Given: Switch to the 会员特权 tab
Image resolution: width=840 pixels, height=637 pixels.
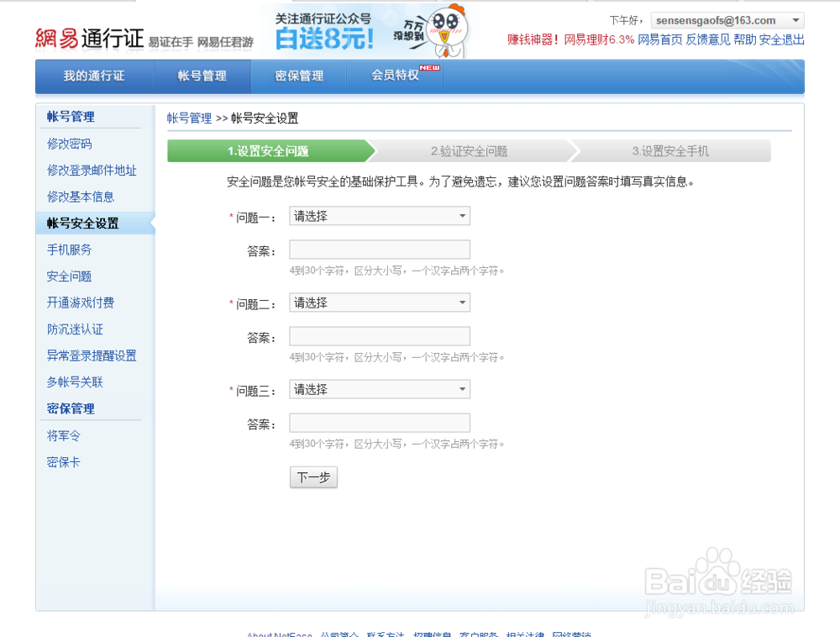Looking at the screenshot, I should coord(396,76).
